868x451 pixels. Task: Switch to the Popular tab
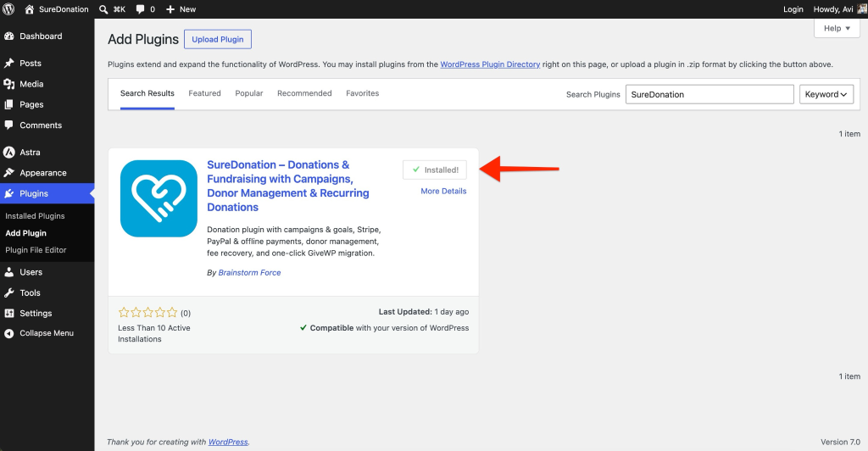249,93
